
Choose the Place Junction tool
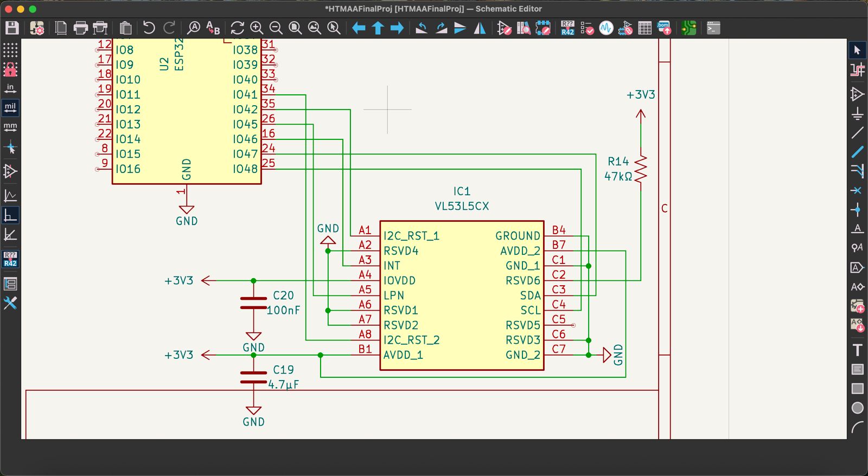coord(857,209)
